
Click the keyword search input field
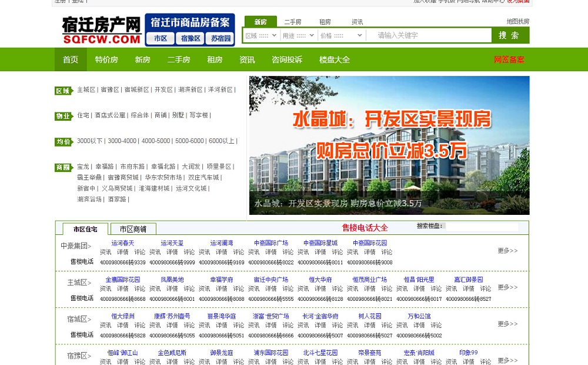click(429, 36)
